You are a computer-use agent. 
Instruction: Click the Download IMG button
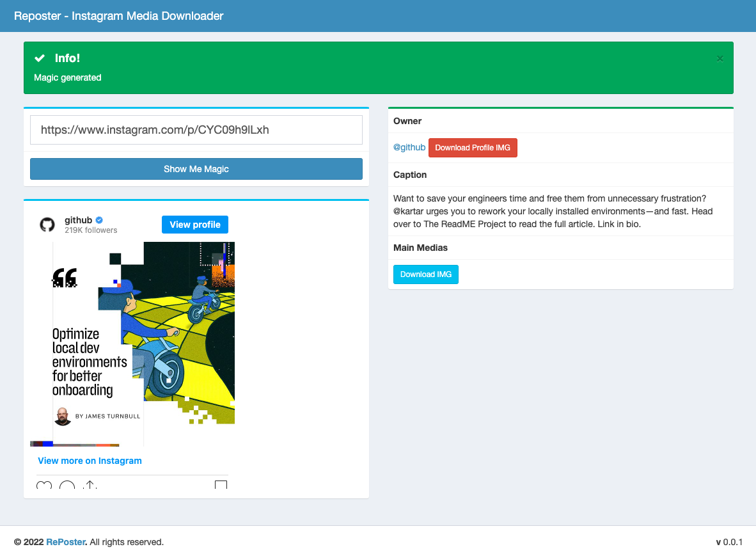(x=426, y=274)
